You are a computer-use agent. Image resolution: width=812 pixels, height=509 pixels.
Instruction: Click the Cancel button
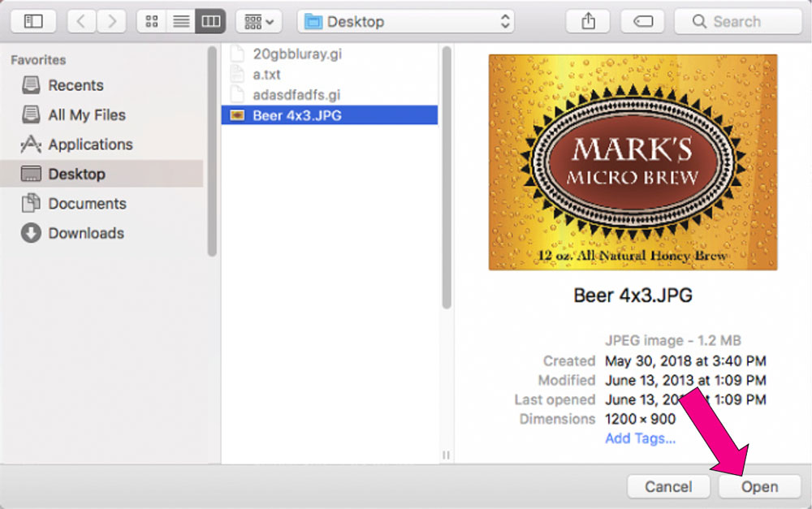coord(668,487)
